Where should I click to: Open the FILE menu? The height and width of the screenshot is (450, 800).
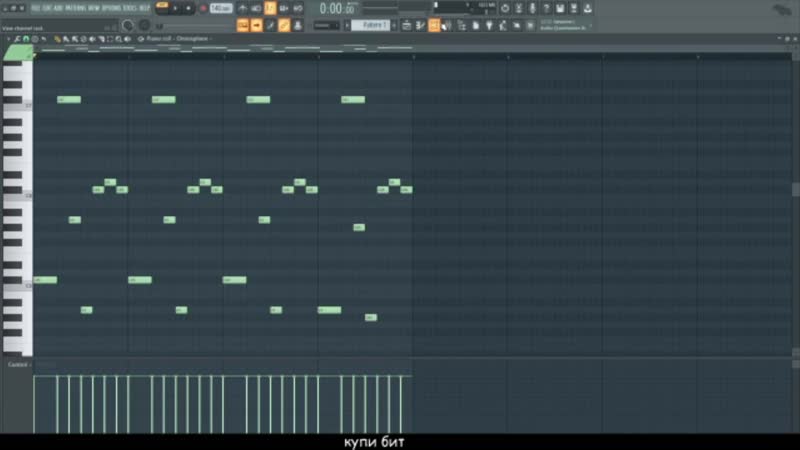pyautogui.click(x=35, y=8)
